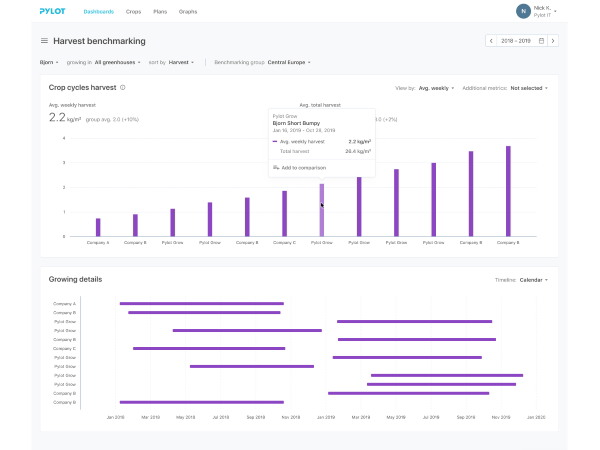Change sort by Harvest dropdown
The width and height of the screenshot is (600, 450).
pos(181,62)
